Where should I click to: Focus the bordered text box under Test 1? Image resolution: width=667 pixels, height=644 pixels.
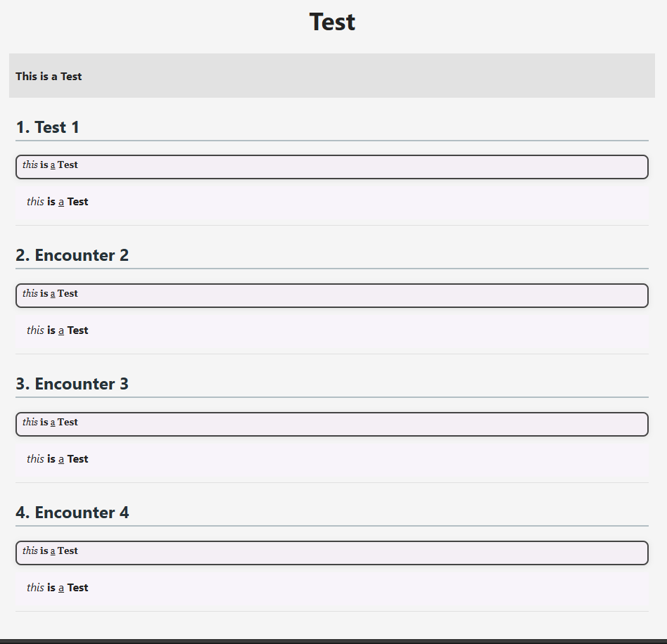332,167
